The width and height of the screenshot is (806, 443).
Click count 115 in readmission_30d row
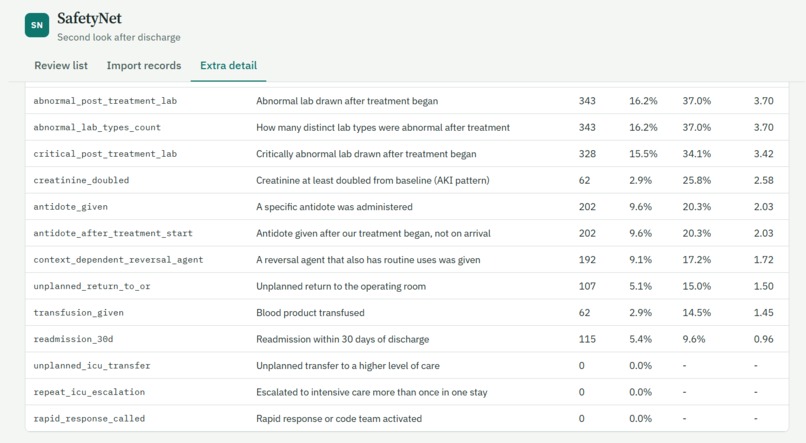coord(587,339)
